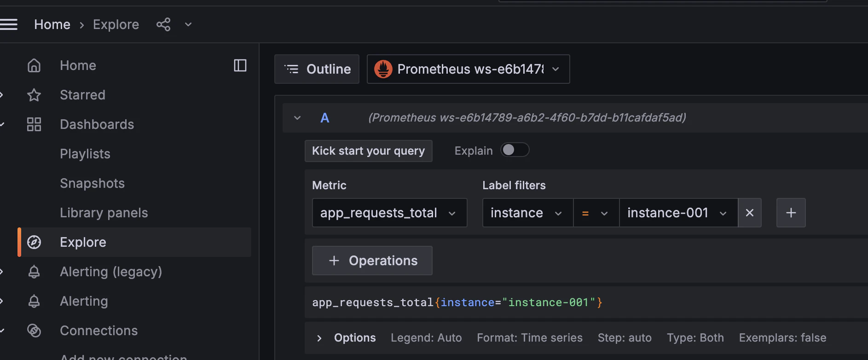
Task: Open Alerting (legacy) in sidebar
Action: coord(111,272)
